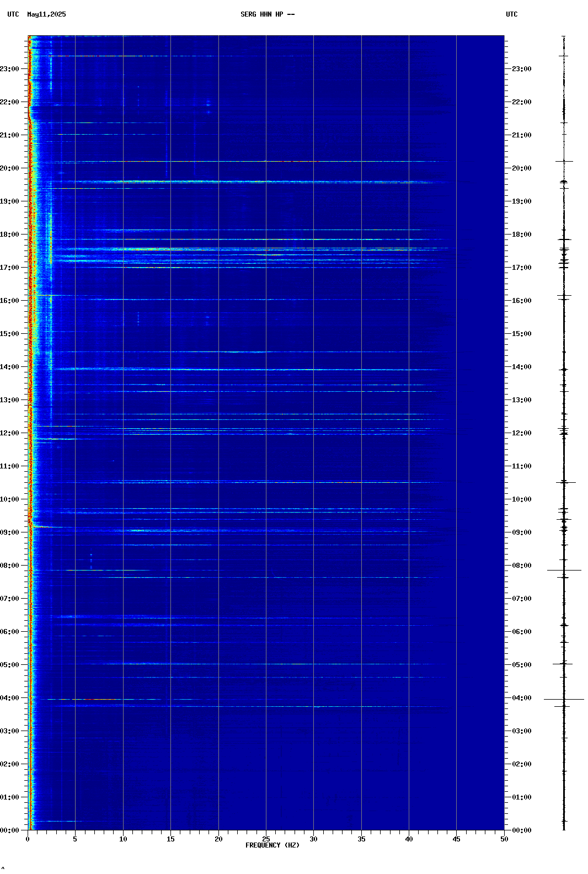
Task: Select 00:00 on the right time axis
Action: (522, 830)
